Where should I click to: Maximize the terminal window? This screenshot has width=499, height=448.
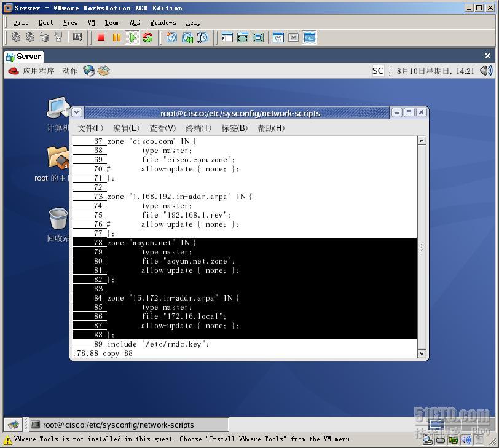pos(409,112)
